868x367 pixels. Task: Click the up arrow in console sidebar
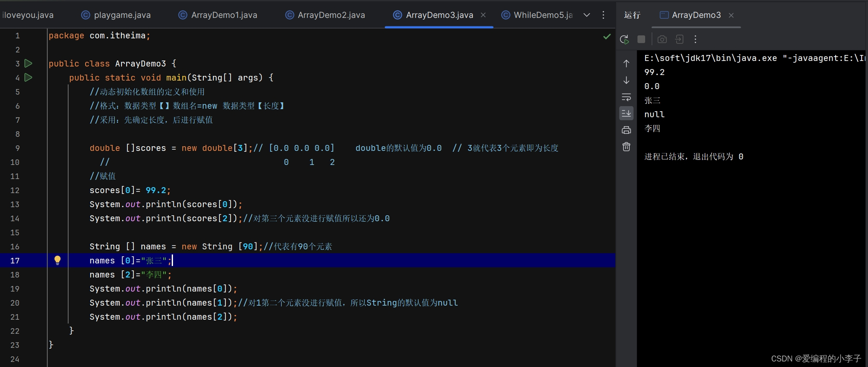[x=626, y=64]
